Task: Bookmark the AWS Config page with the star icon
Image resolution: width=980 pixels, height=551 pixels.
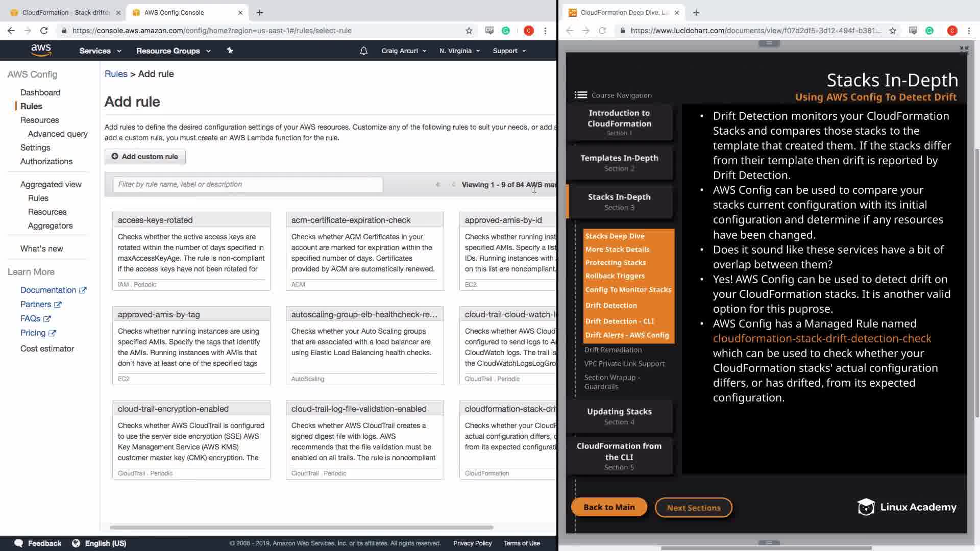Action: click(469, 31)
